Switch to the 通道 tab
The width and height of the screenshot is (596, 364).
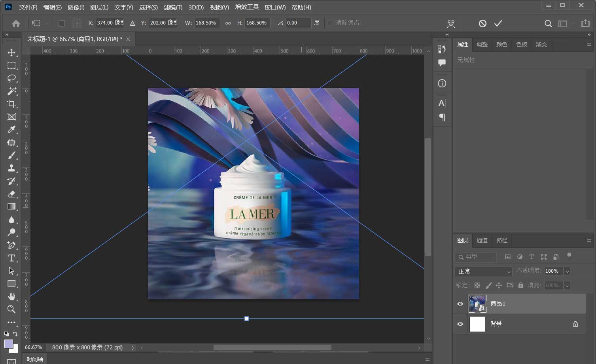tap(482, 240)
